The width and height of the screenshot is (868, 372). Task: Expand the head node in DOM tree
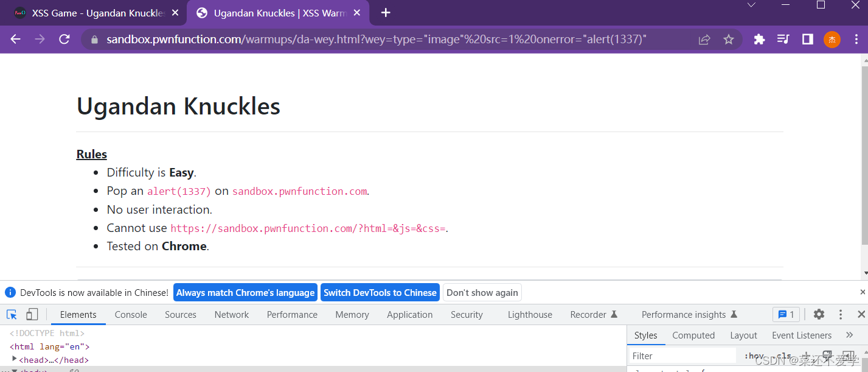[x=15, y=359]
